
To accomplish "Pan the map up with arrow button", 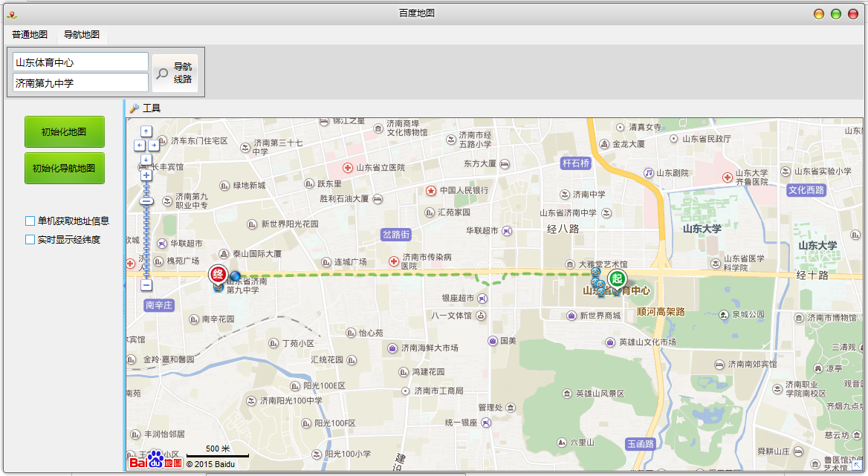I will (146, 131).
